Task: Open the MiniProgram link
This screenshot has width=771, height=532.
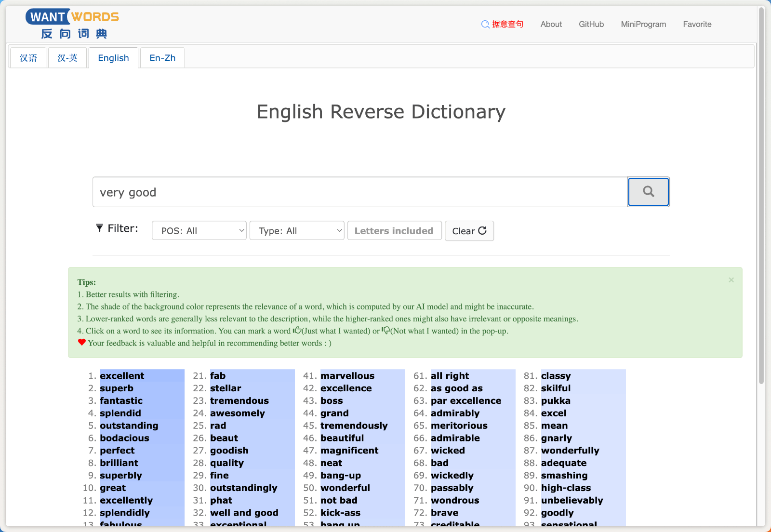Action: [x=643, y=24]
